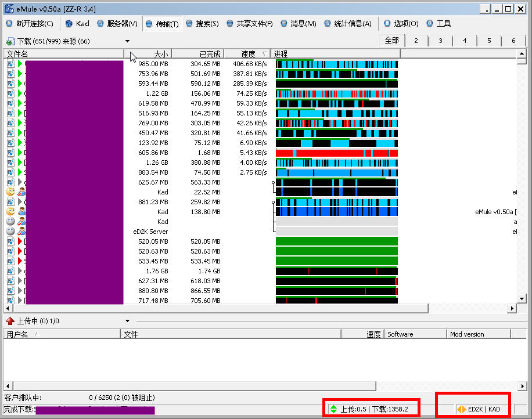Viewport: 532px width, 419px height.
Task: Open the Options (选项) toolbar button
Action: (x=401, y=23)
